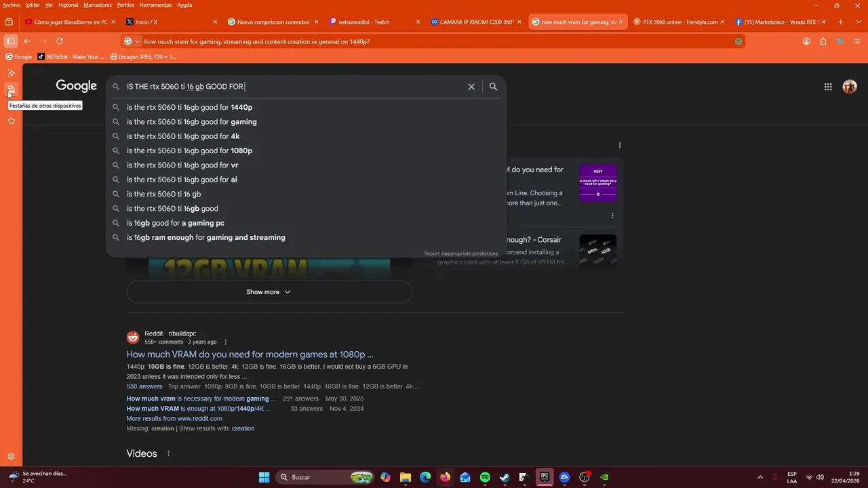Open More results from www.reddit.com
The height and width of the screenshot is (488, 868).
(174, 418)
